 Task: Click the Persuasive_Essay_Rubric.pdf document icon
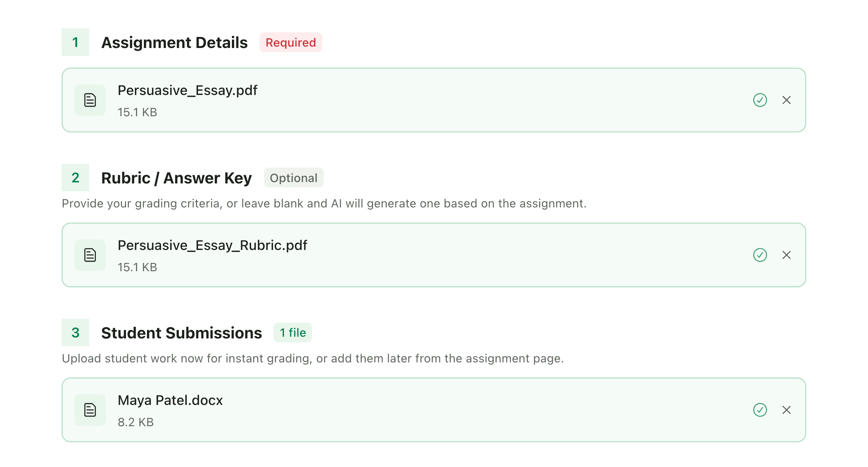pos(90,255)
